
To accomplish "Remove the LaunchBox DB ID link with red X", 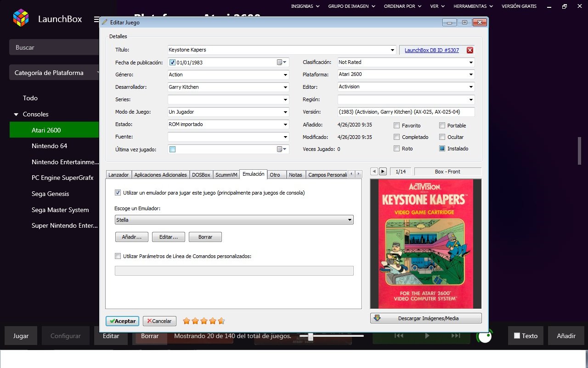I will point(470,50).
